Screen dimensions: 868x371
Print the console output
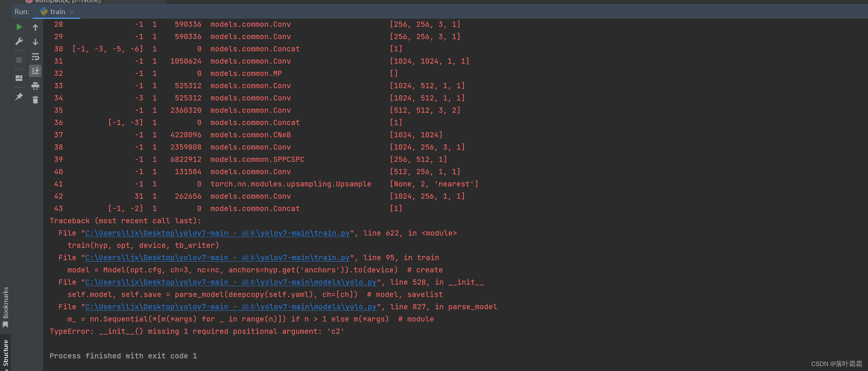tap(35, 86)
